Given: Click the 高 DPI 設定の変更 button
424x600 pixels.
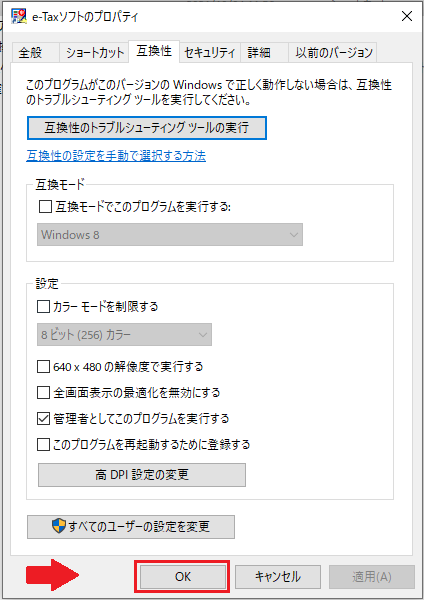Looking at the screenshot, I should click(x=142, y=475).
